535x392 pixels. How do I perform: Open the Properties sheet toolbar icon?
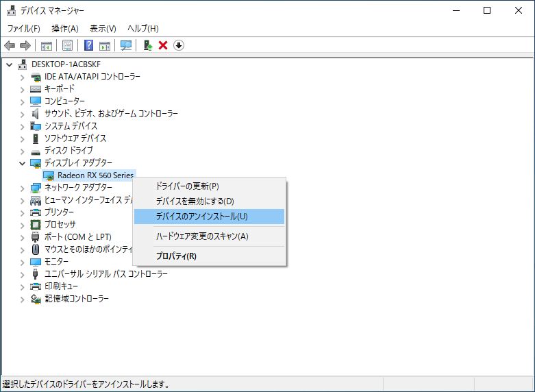(x=67, y=45)
